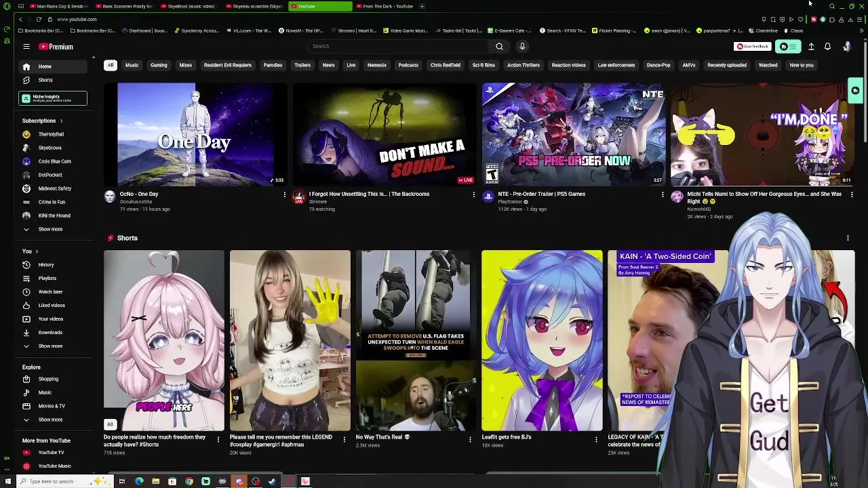Reload the page with the browser refresh button
This screenshot has height=488, width=868.
[39, 19]
